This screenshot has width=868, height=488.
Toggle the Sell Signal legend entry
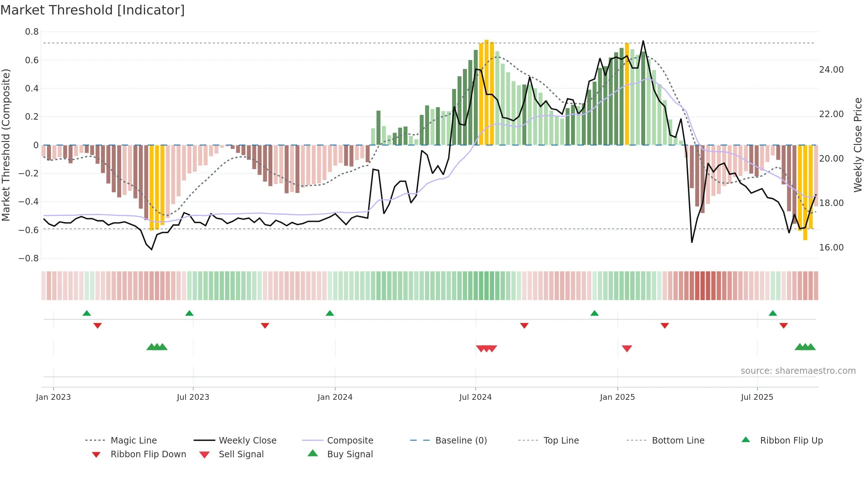231,454
